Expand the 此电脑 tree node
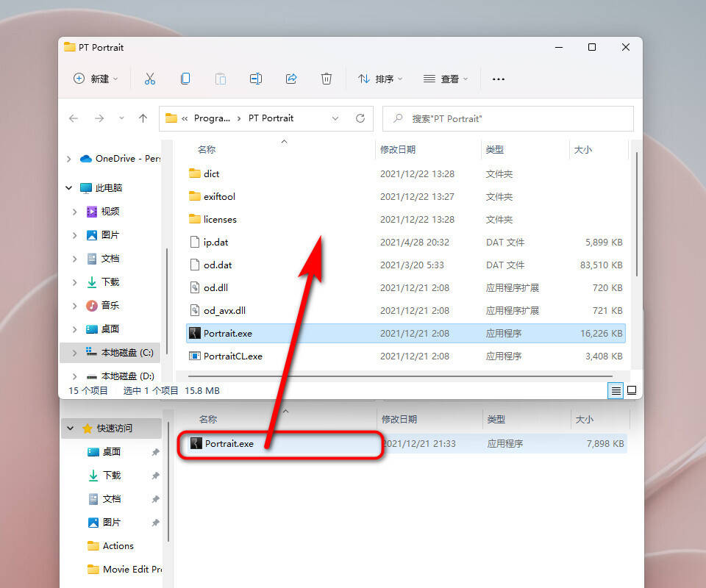Image resolution: width=706 pixels, height=588 pixels. point(70,188)
